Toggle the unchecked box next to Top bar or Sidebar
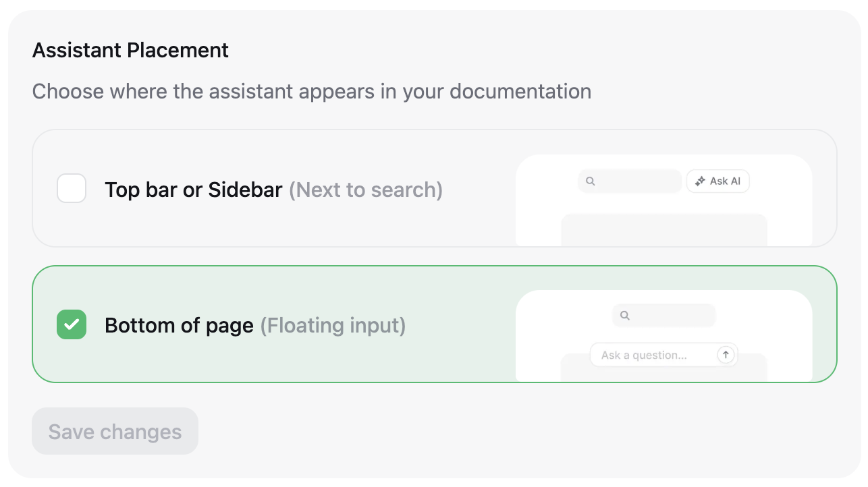 click(x=72, y=189)
